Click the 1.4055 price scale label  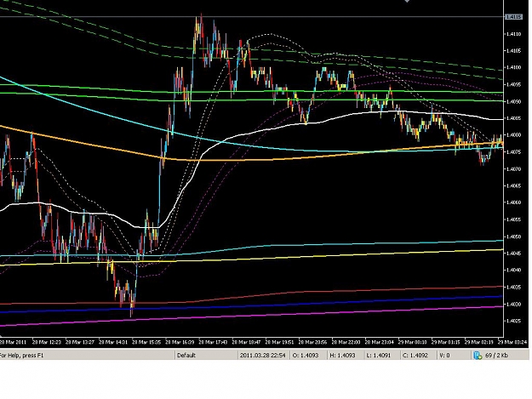513,219
